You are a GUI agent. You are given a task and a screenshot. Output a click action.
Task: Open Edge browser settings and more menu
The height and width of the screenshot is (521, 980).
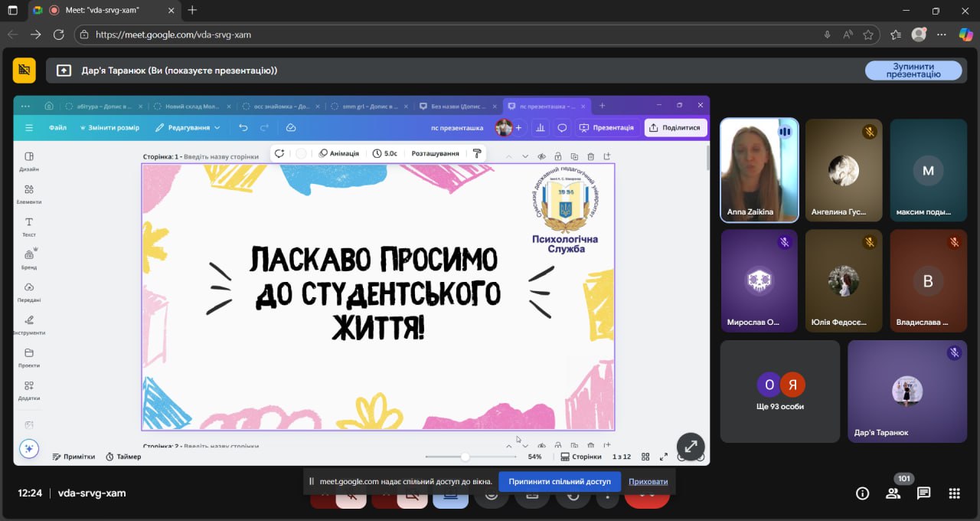click(942, 34)
